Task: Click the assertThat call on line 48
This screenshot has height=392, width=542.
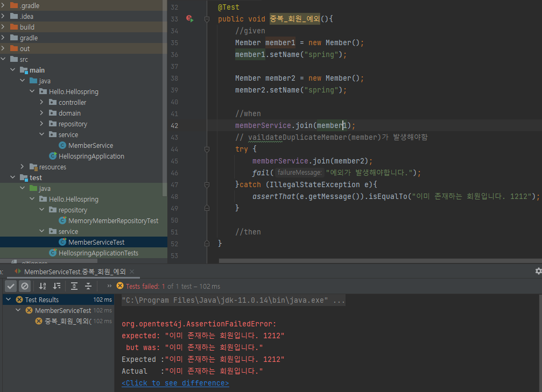Action: pos(274,196)
